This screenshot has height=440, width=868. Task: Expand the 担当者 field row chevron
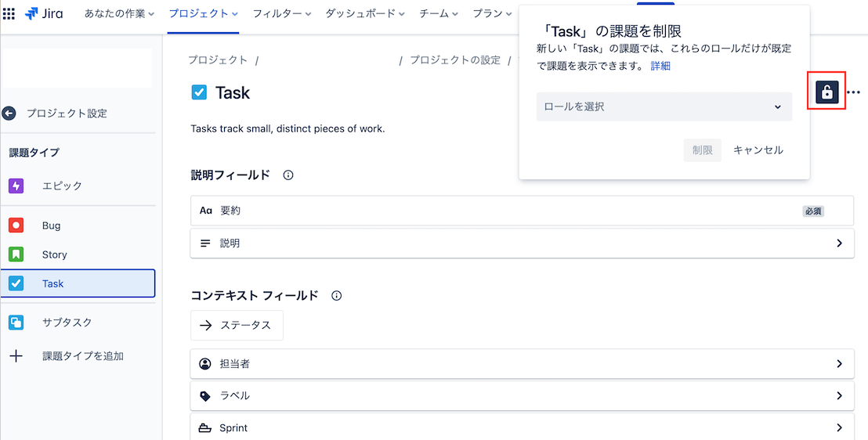[839, 363]
